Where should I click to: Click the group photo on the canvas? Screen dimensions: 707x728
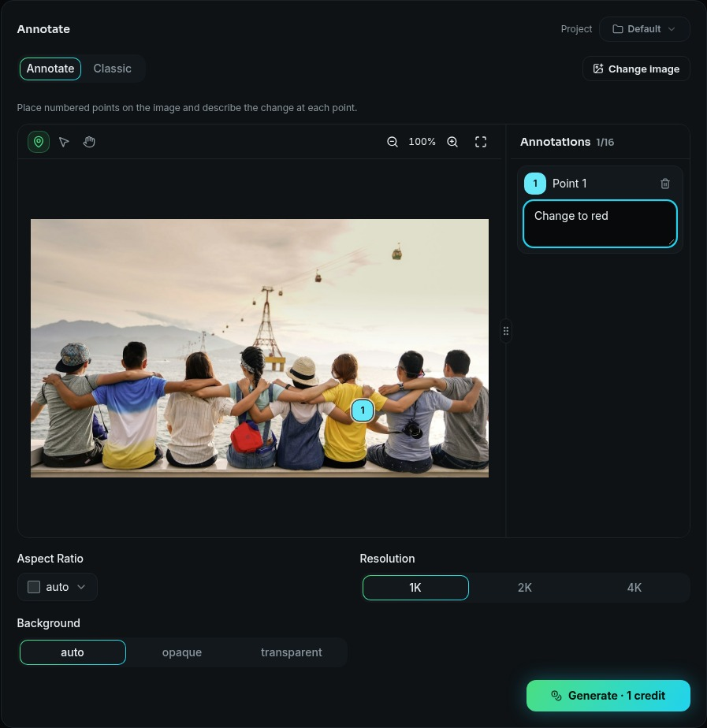coord(259,348)
